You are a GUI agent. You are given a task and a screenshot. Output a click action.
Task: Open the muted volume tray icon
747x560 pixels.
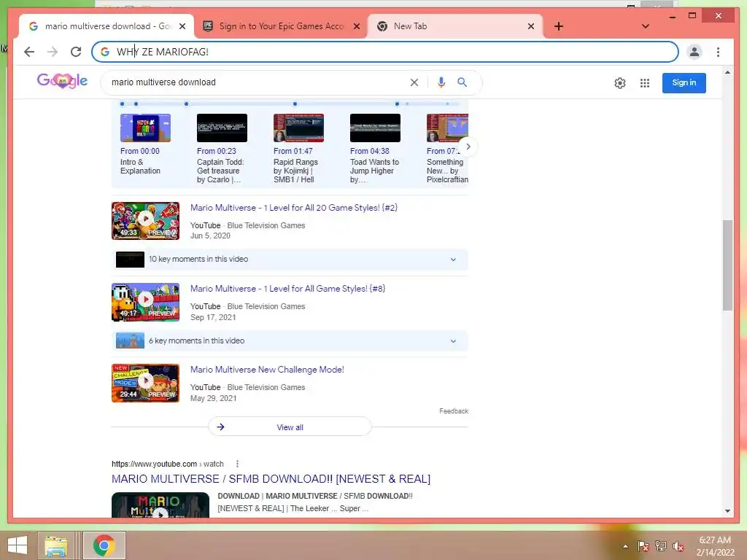coord(678,545)
